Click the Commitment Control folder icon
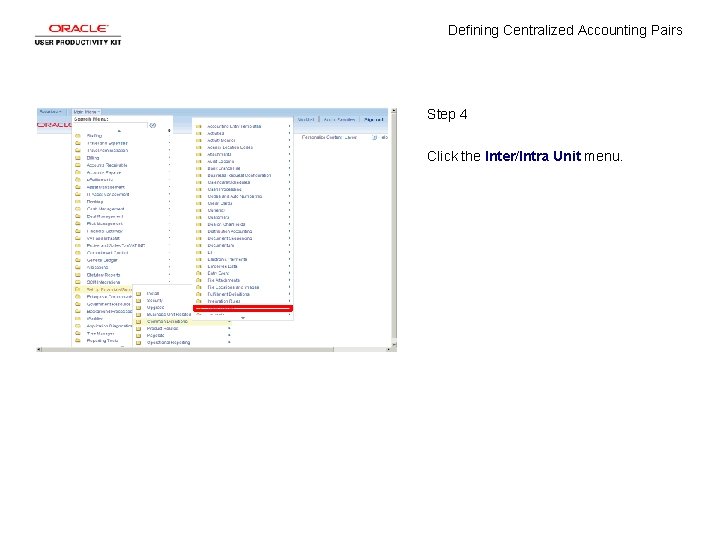 78,253
